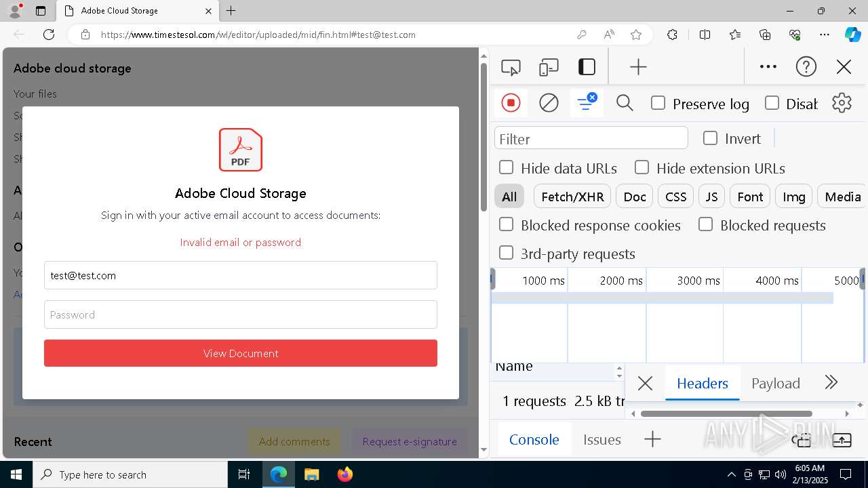Close the request details pane
Screen dimensions: 868x488
tap(645, 383)
